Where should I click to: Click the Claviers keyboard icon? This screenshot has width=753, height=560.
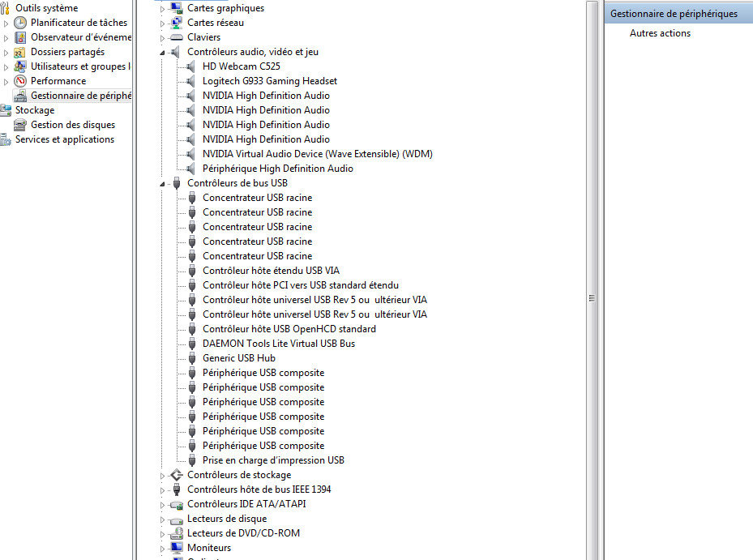(x=177, y=37)
